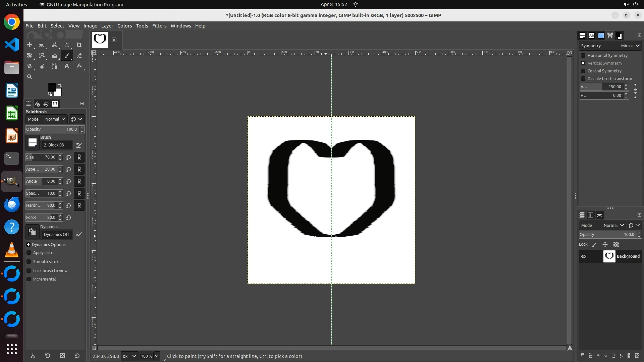644x362 pixels.
Task: Select the Text tool
Action: 67,66
